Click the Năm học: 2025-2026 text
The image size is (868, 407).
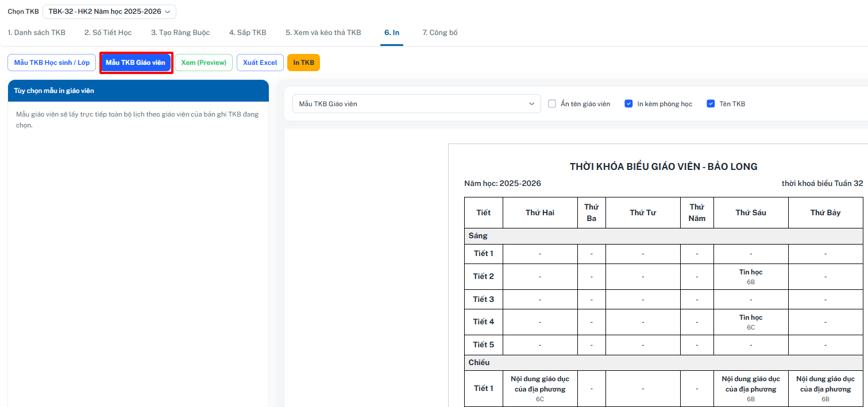pyautogui.click(x=503, y=184)
